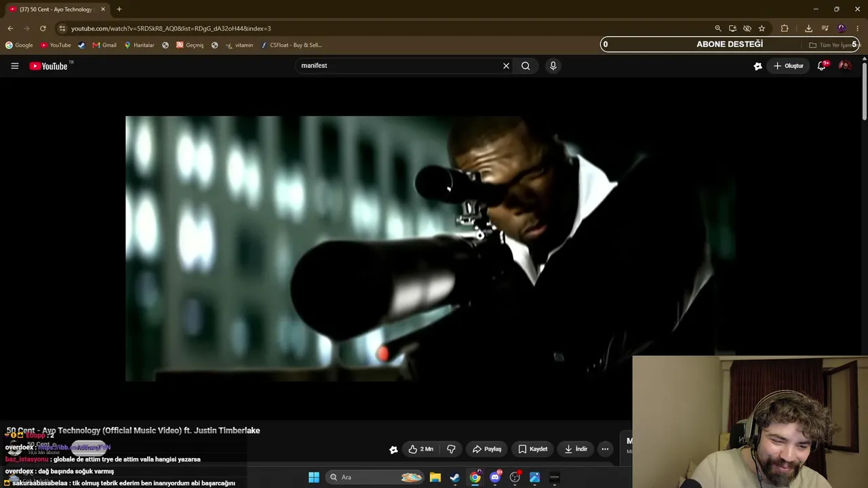Open the Chrome extensions puzzle icon

point(785,28)
